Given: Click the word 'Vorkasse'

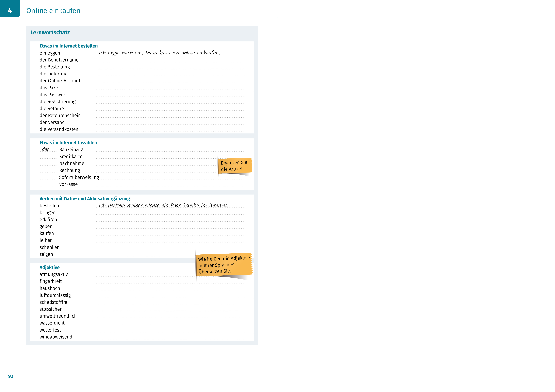Looking at the screenshot, I should (x=68, y=184).
